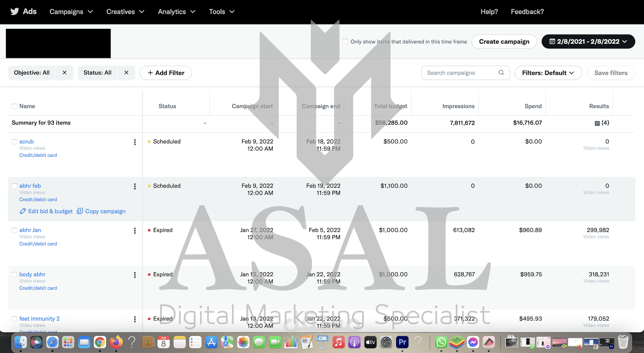Open the date range dropdown
Viewport: 644px width, 353px height.
588,42
